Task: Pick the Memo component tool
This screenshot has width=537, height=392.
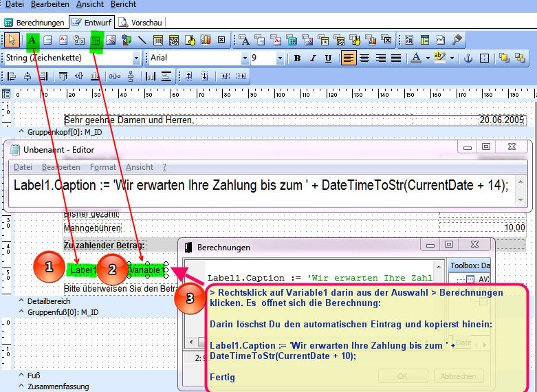Action: pos(47,40)
